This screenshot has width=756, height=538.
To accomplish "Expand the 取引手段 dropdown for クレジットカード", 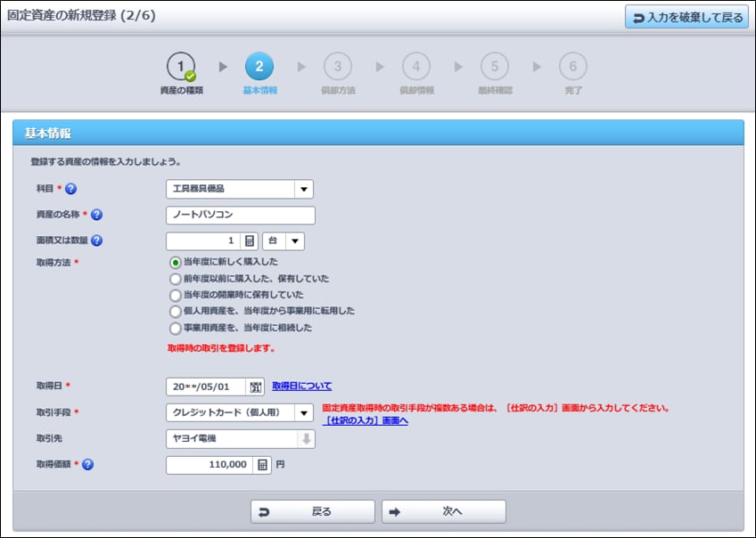I will click(x=304, y=412).
